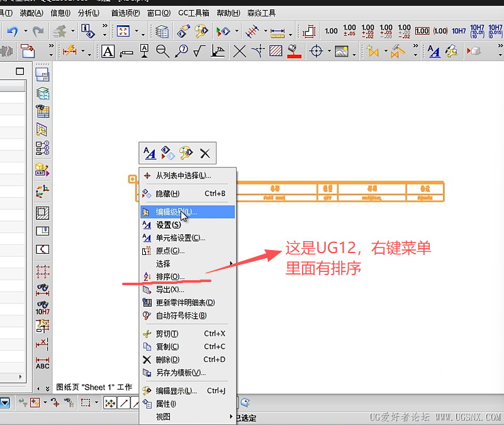
Task: Select the Intersection Symbol X tool
Action: click(x=240, y=51)
